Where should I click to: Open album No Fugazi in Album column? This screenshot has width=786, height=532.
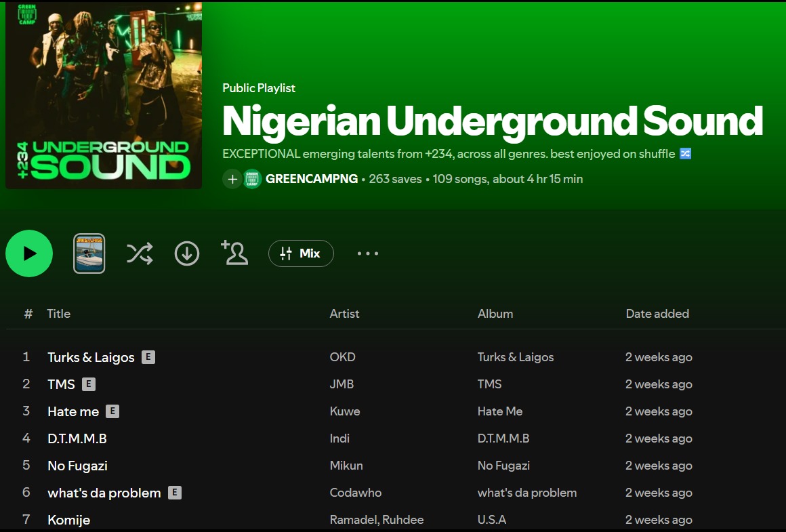pos(503,466)
